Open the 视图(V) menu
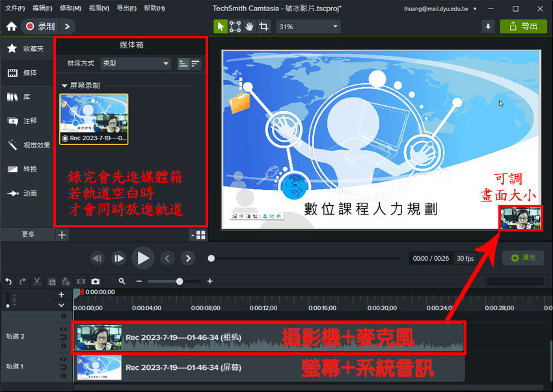The height and width of the screenshot is (392, 553). pyautogui.click(x=99, y=8)
